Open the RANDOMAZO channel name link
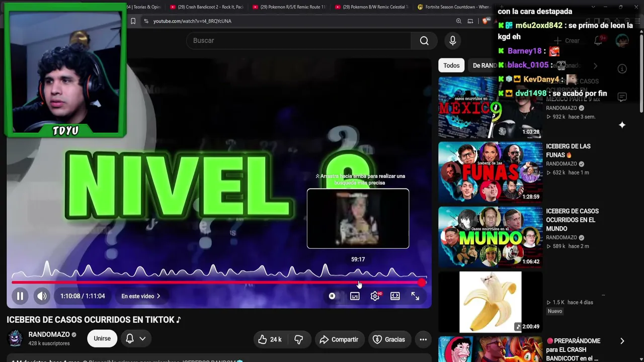Screen dimensions: 644x362 point(49,334)
